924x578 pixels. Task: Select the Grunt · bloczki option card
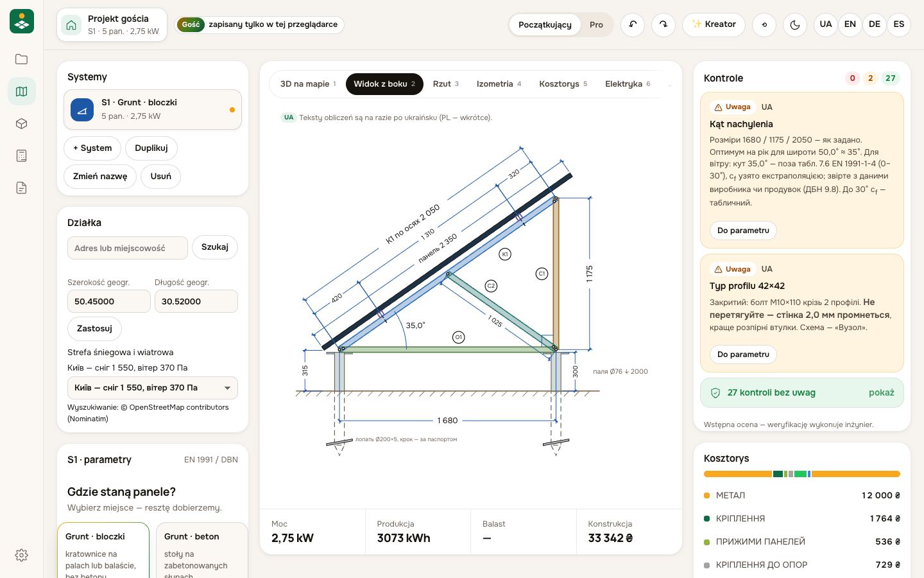pos(103,550)
